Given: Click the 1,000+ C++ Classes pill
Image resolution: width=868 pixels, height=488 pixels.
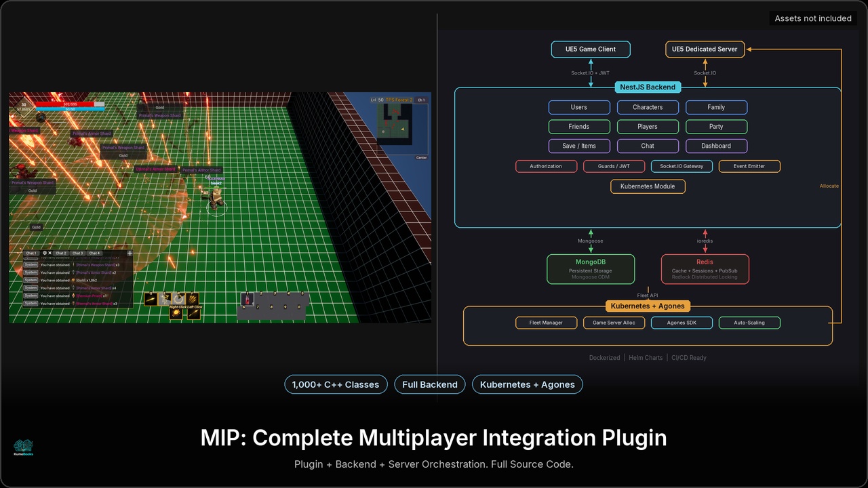Looking at the screenshot, I should tap(336, 384).
